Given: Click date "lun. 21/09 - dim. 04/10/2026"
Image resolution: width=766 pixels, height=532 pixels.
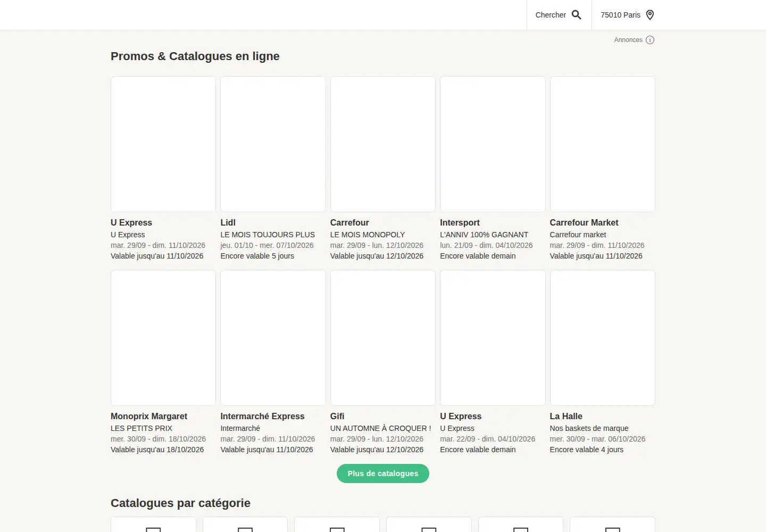Looking at the screenshot, I should pos(486,245).
